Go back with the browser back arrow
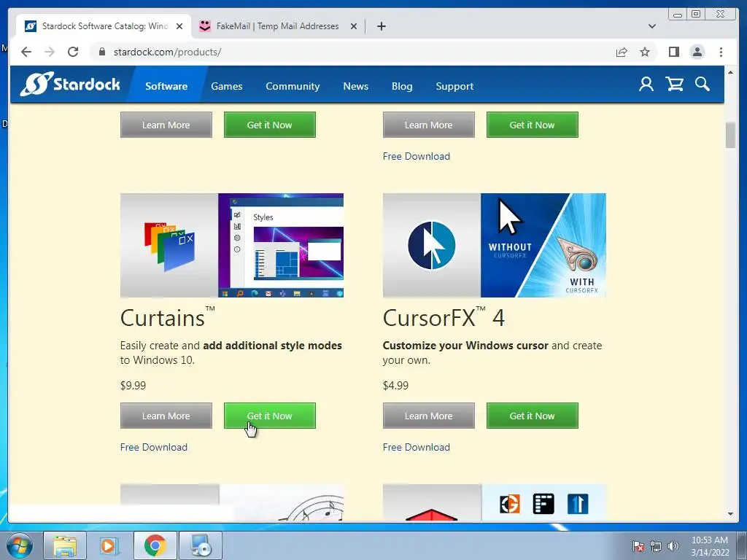 point(26,52)
